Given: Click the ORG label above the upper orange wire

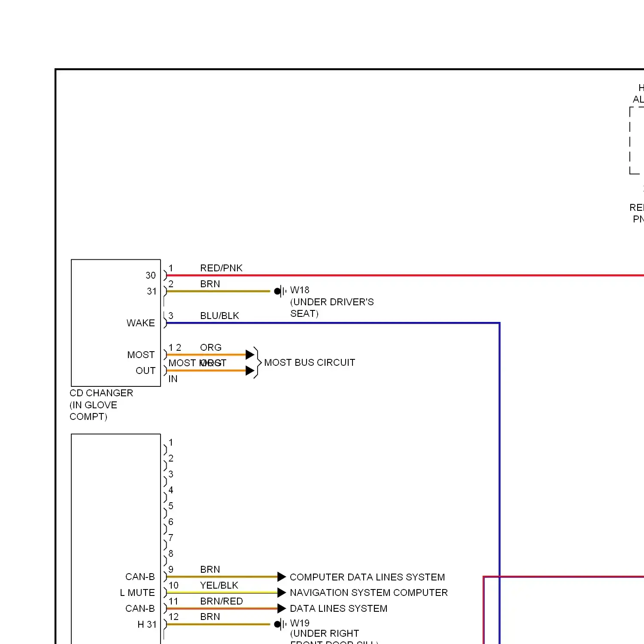Looking at the screenshot, I should (x=211, y=347).
